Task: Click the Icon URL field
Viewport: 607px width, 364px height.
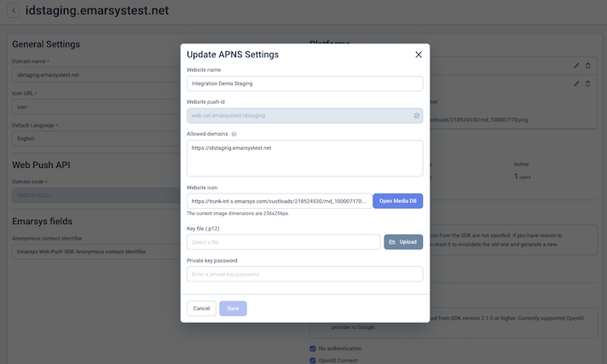Action: click(96, 107)
